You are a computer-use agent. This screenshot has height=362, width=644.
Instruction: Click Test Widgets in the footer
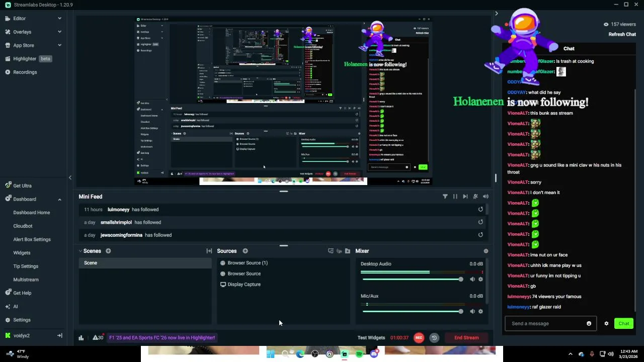click(x=371, y=338)
